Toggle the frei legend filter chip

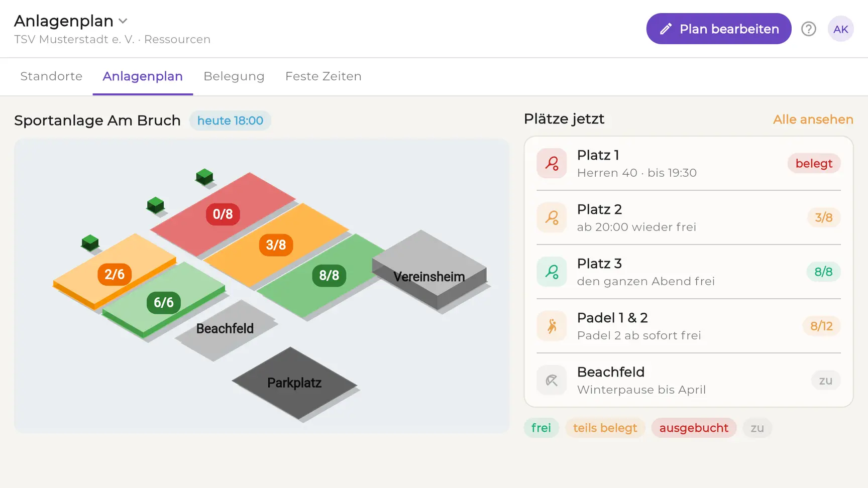[541, 428]
